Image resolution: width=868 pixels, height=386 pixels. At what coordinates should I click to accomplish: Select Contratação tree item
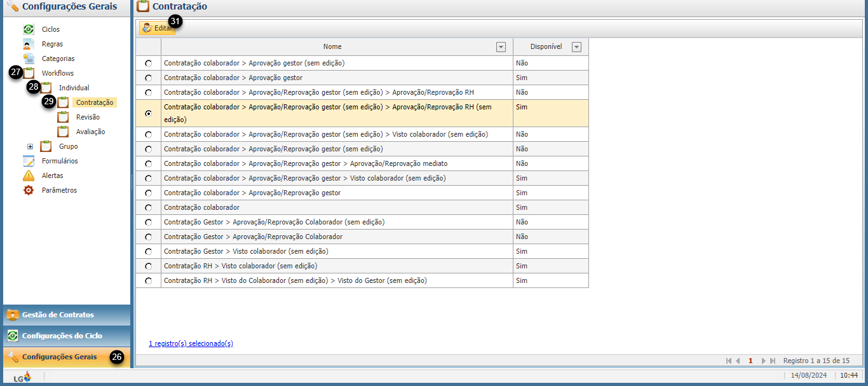click(x=95, y=102)
